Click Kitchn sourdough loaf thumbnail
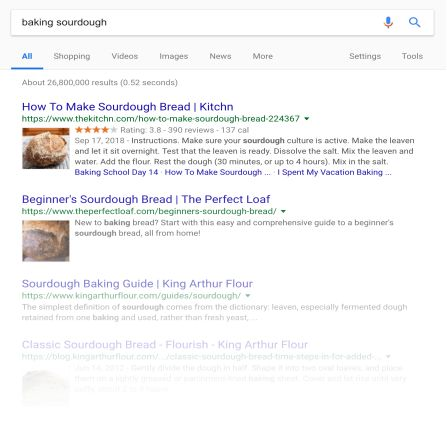 coord(46,148)
